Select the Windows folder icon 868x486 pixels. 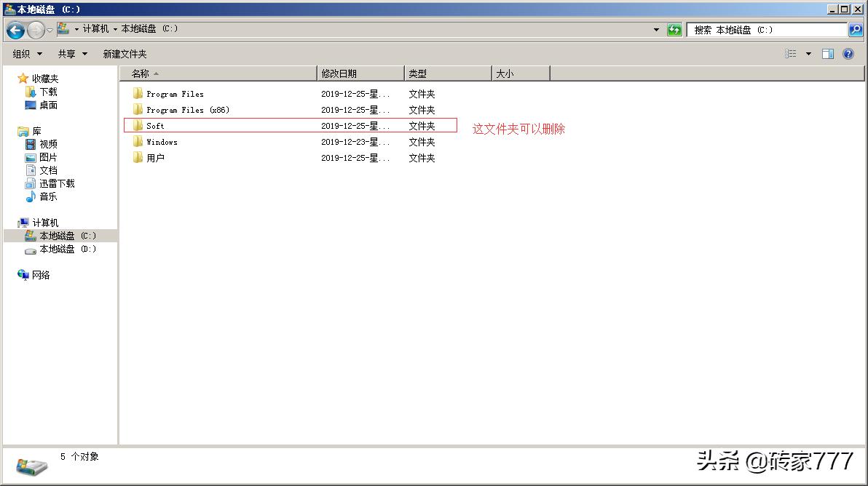pyautogui.click(x=138, y=142)
